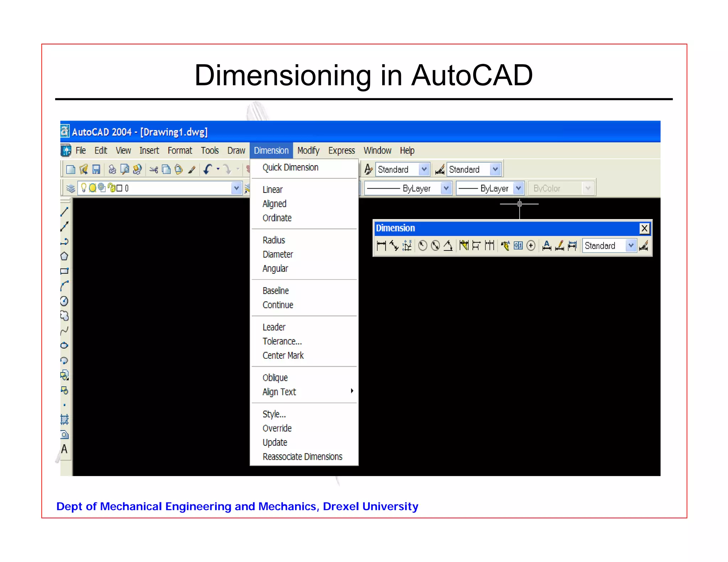728x562 pixels.
Task: Click the Publish icon with globe
Action: [137, 169]
